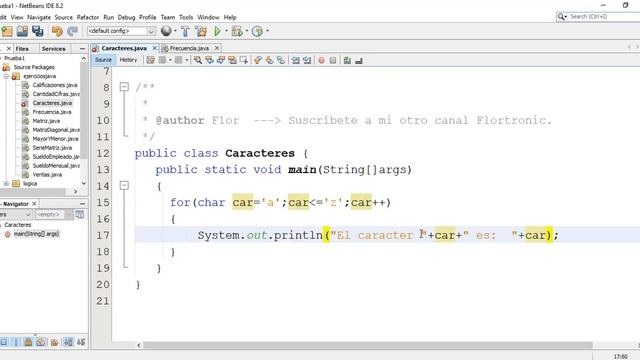Click the Last Edit icon in the editor toolbar
Viewport: 640px width, 360px height.
coord(151,60)
